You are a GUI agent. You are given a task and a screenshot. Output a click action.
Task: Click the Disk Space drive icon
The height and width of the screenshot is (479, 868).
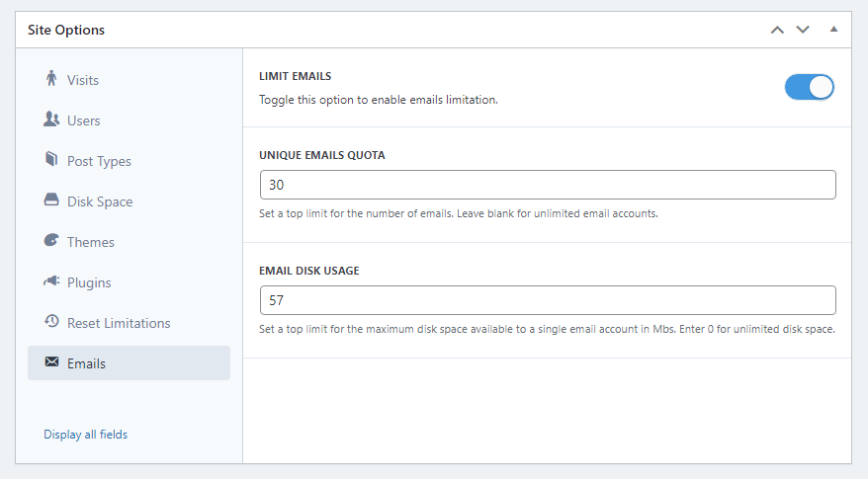(x=51, y=200)
